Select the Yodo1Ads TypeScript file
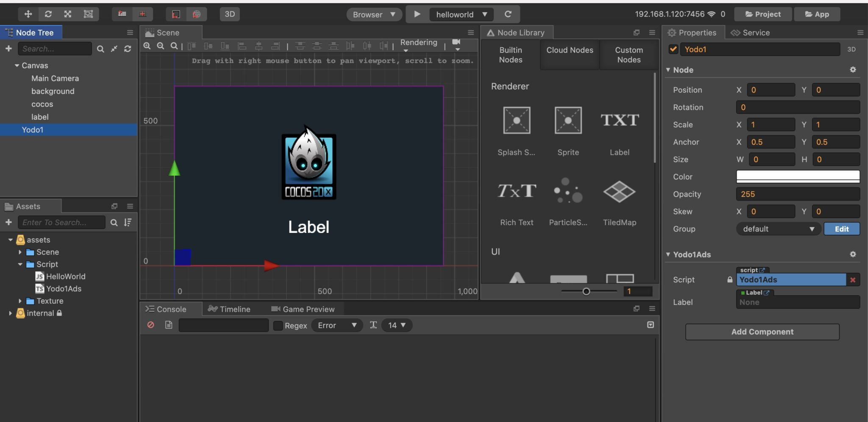 click(x=64, y=288)
